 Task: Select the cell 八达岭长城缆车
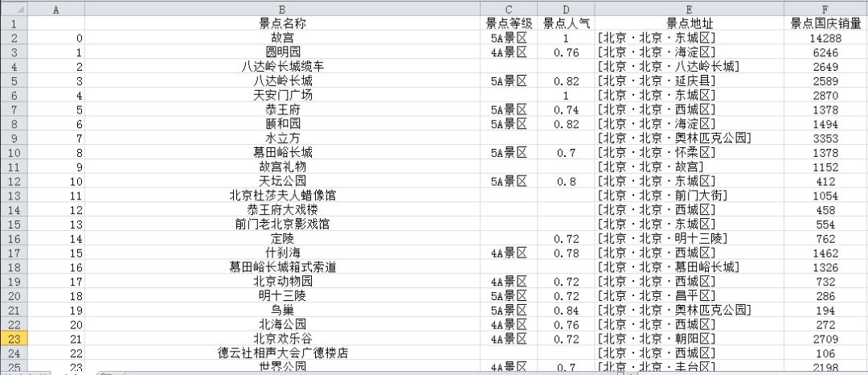tap(282, 67)
